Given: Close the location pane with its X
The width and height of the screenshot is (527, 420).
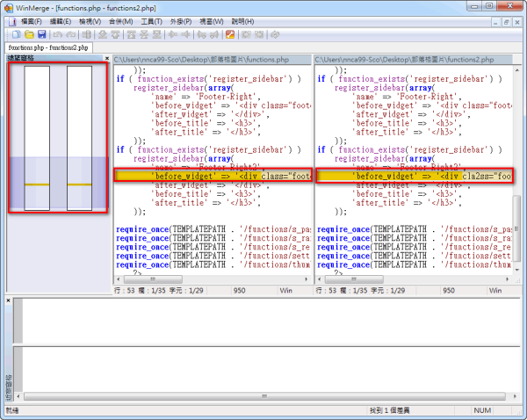Looking at the screenshot, I should 106,58.
